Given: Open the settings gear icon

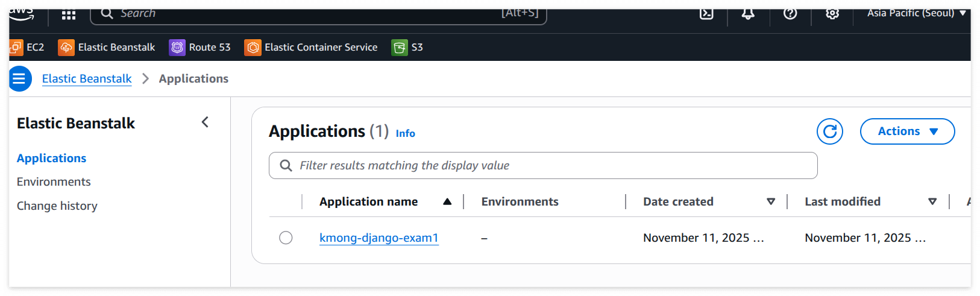Looking at the screenshot, I should [832, 14].
